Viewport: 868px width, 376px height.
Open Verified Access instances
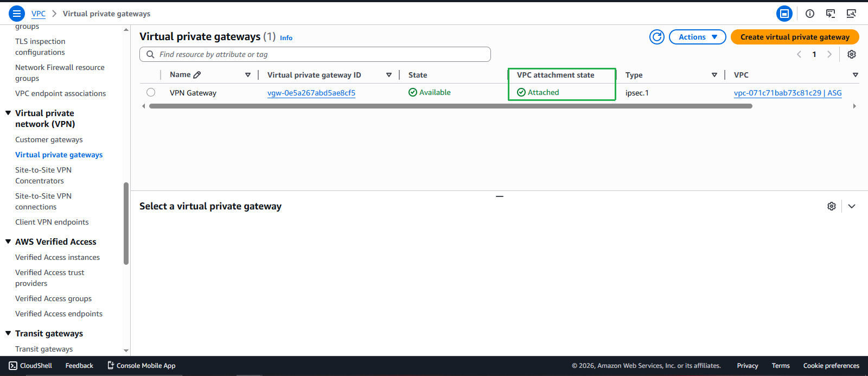point(58,257)
